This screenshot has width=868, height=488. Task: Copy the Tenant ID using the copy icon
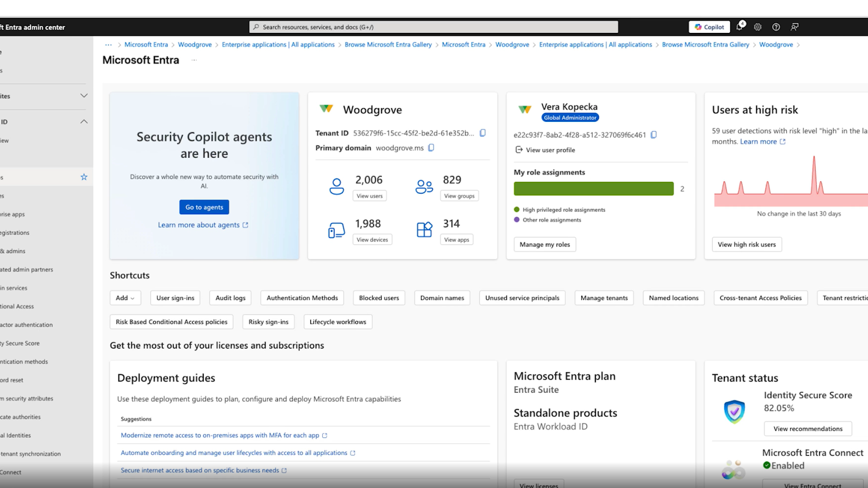[482, 133]
